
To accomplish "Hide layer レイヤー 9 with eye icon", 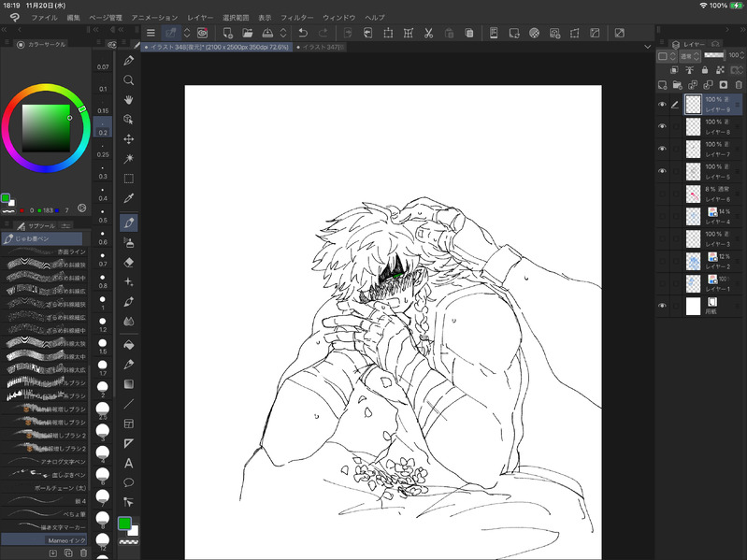I will pyautogui.click(x=662, y=105).
